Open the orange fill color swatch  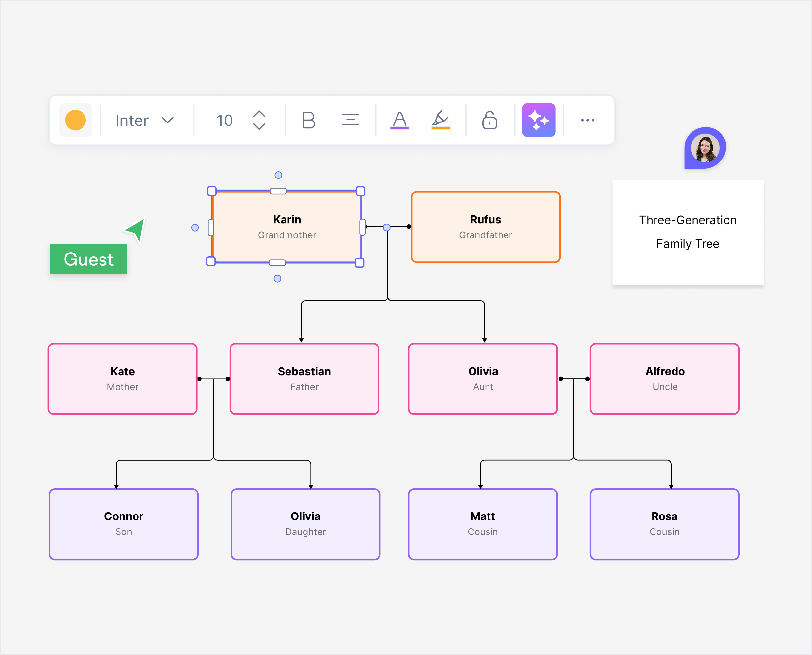[75, 120]
